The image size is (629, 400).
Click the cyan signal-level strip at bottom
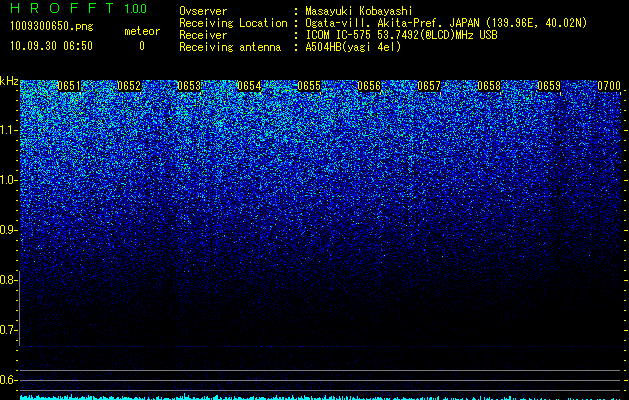point(320,397)
